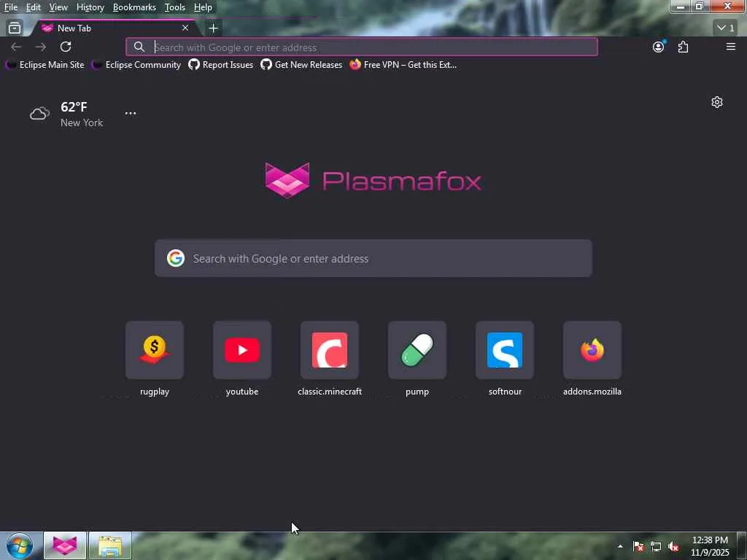Screen dimensions: 747x560
Task: Open the hamburger application menu
Action: point(731,47)
